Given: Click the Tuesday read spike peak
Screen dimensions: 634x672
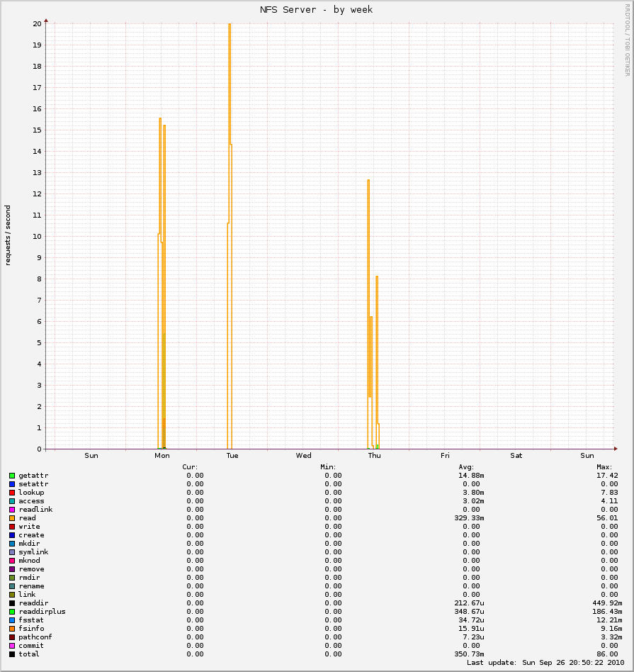Looking at the screenshot, I should [230, 24].
